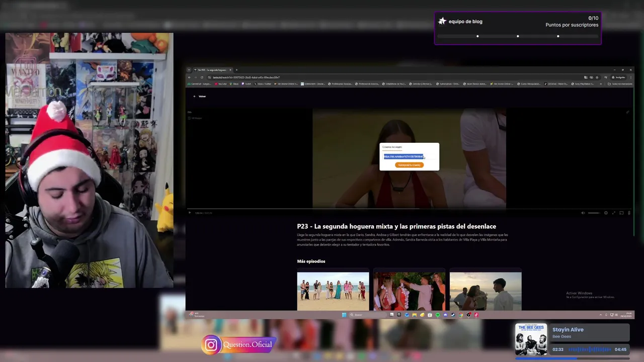Click the browser back navigation arrow

189,77
